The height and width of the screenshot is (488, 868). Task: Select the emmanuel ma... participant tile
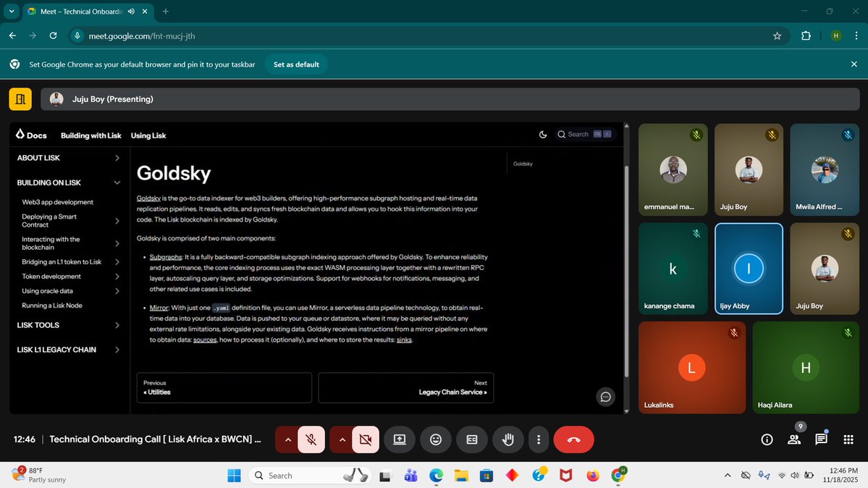tap(673, 169)
